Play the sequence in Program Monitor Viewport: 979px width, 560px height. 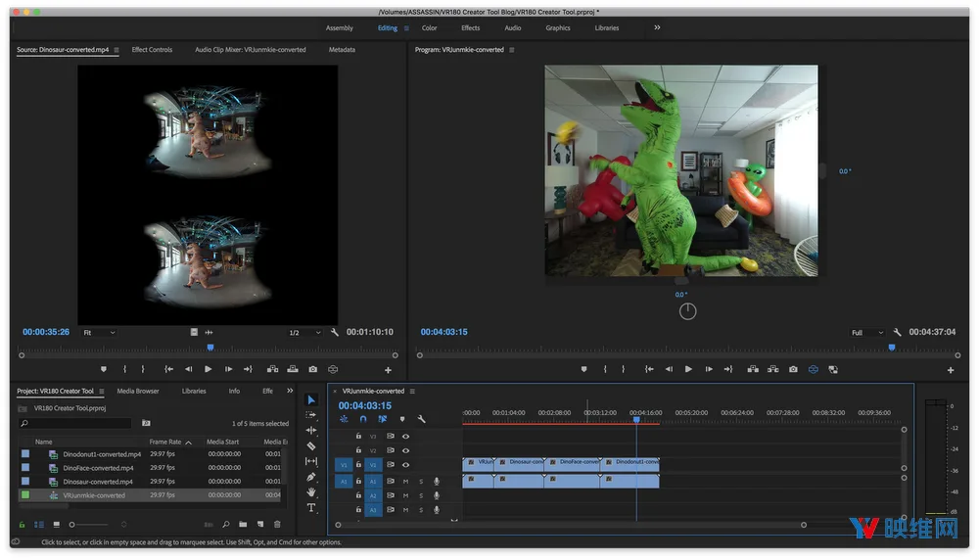[x=688, y=370]
